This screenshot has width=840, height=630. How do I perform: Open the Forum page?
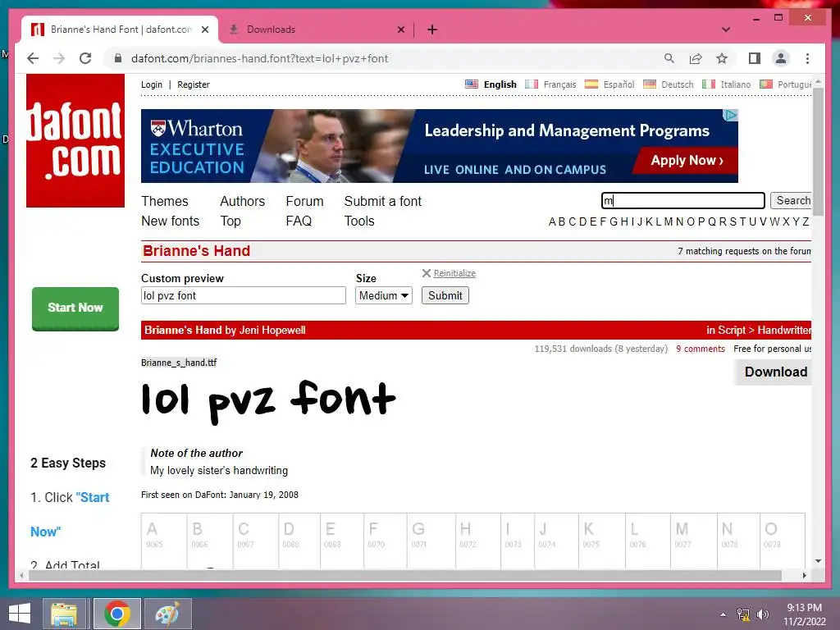pos(304,202)
